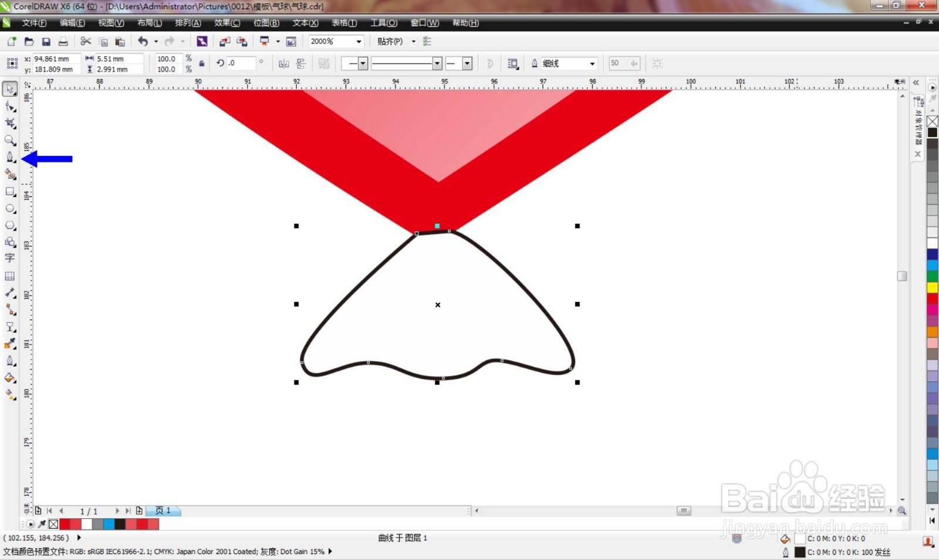The width and height of the screenshot is (939, 560).
Task: Select the Interactive fill tool
Action: point(10,395)
